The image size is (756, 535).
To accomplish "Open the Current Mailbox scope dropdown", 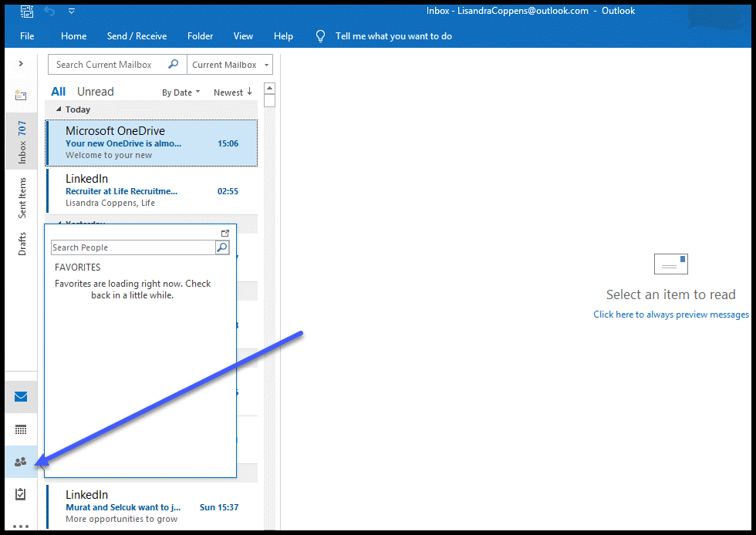I will pos(230,65).
